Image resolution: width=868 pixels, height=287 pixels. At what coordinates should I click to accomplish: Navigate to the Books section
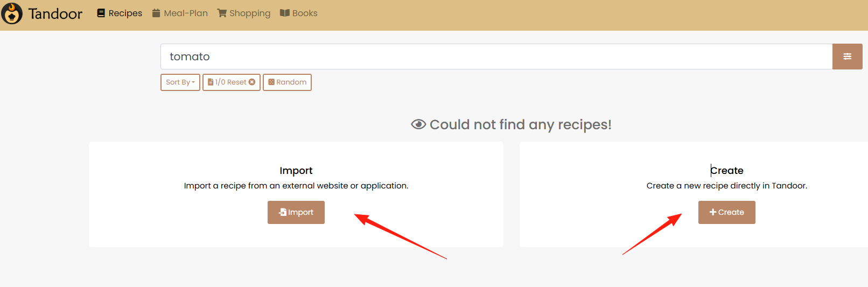point(299,13)
